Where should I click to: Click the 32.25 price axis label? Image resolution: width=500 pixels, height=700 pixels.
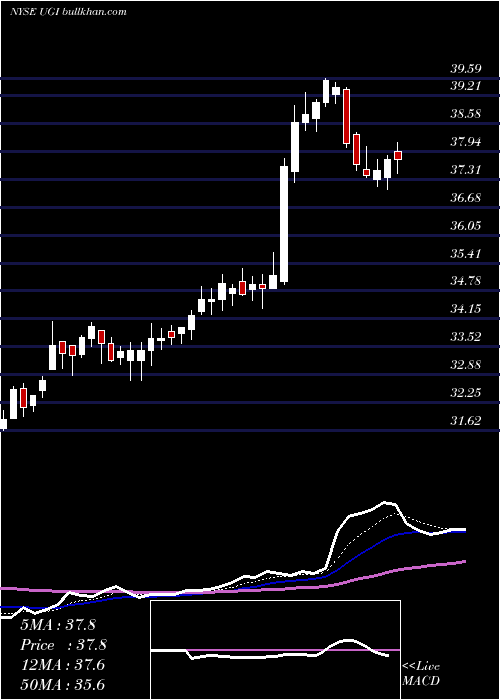pyautogui.click(x=465, y=393)
